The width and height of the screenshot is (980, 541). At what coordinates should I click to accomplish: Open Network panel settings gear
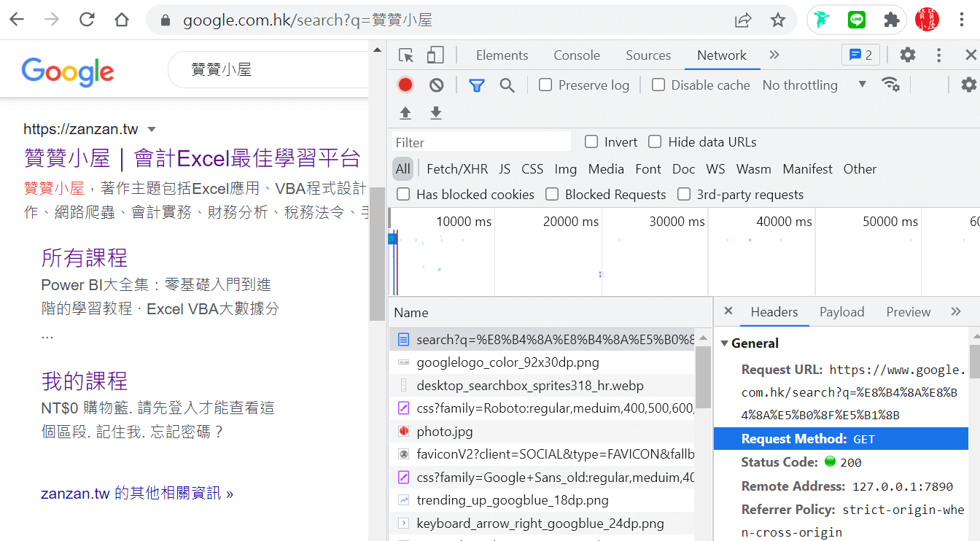tap(968, 85)
